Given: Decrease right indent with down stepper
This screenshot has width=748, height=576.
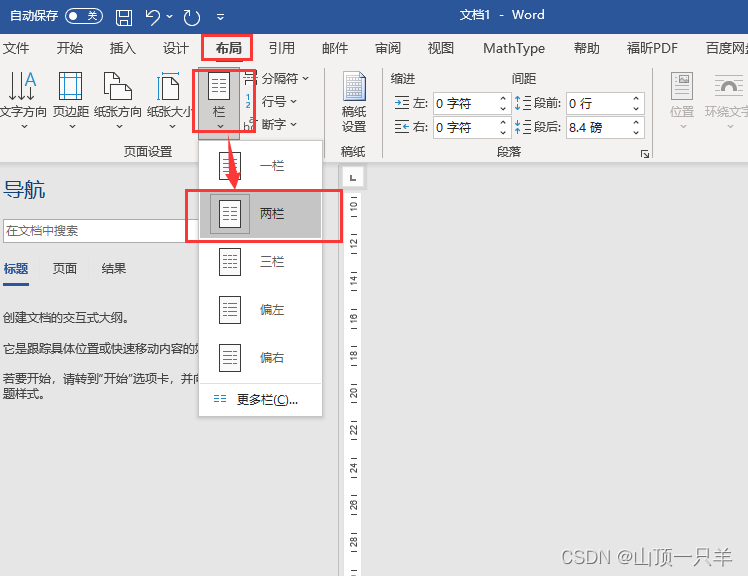Looking at the screenshot, I should coord(503,133).
